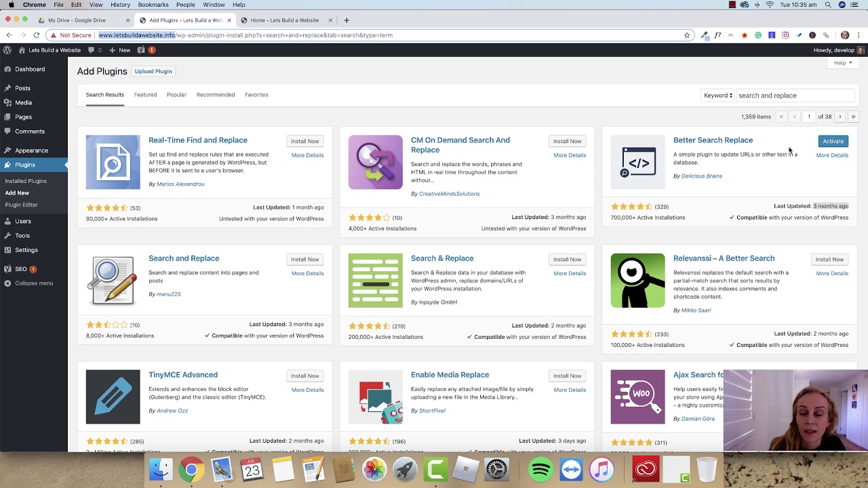Open the SEO sidebar item

coord(21,269)
